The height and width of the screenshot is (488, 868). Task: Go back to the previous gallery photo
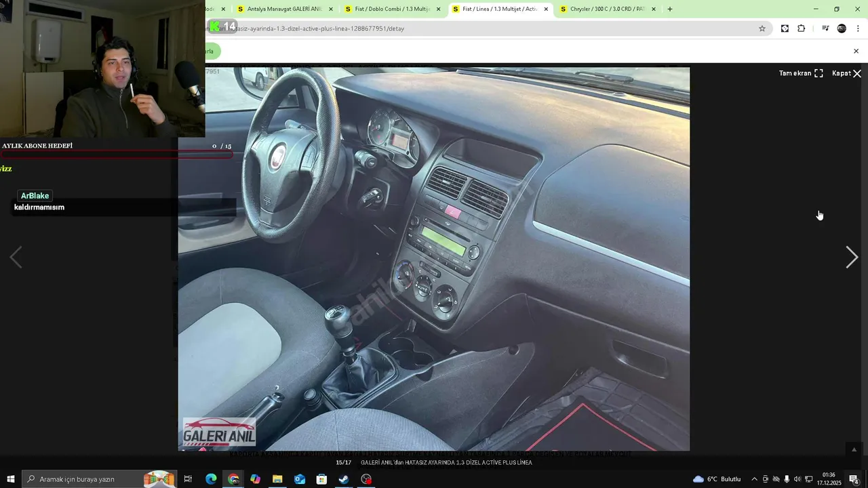[16, 258]
